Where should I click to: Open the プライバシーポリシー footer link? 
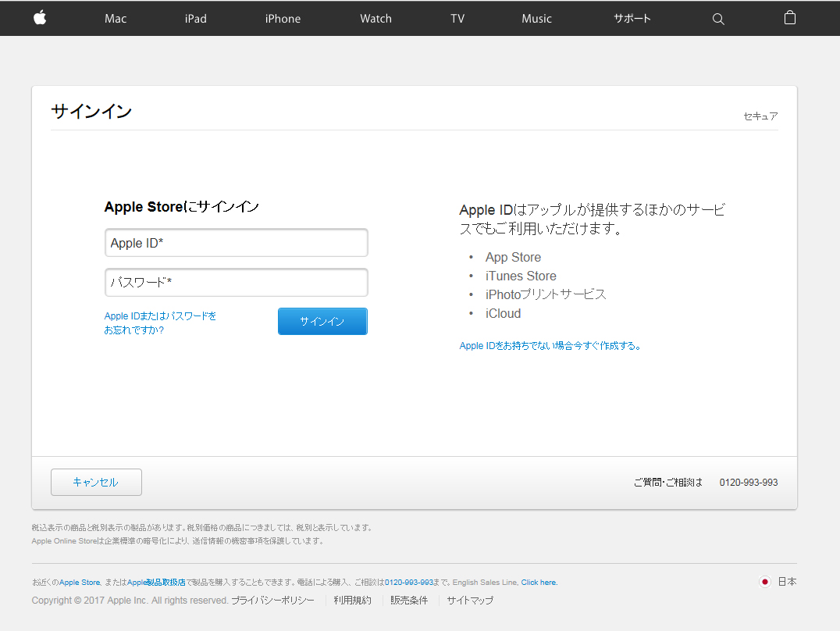272,601
